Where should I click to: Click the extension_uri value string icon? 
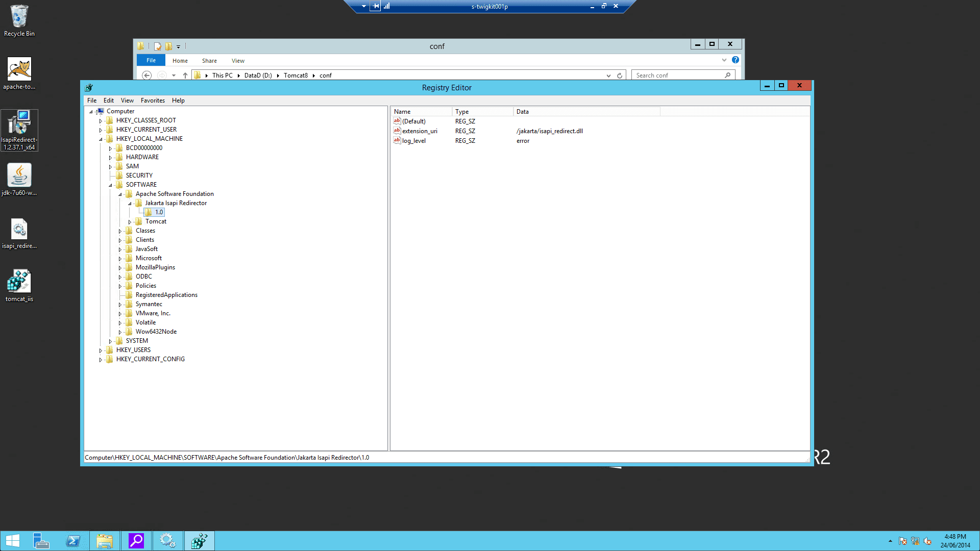pos(397,131)
